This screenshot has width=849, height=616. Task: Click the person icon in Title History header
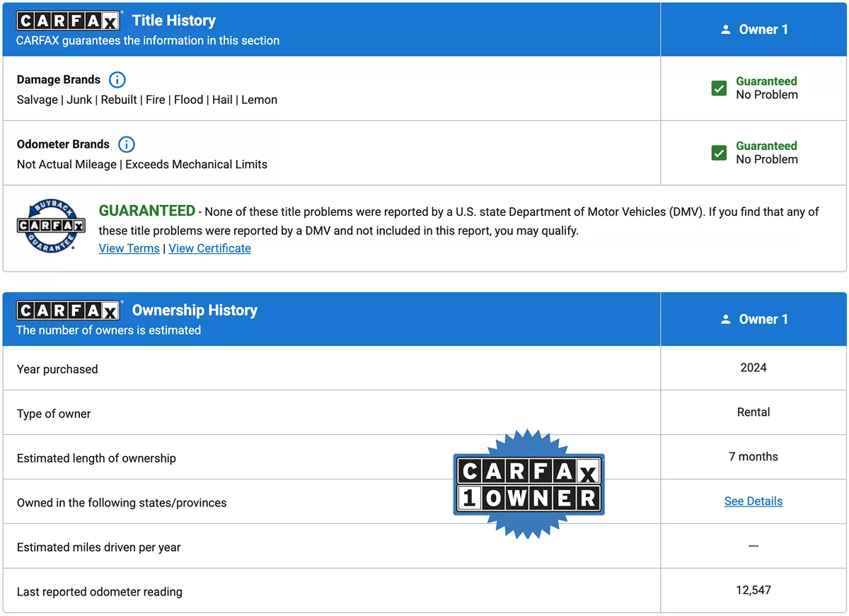725,30
